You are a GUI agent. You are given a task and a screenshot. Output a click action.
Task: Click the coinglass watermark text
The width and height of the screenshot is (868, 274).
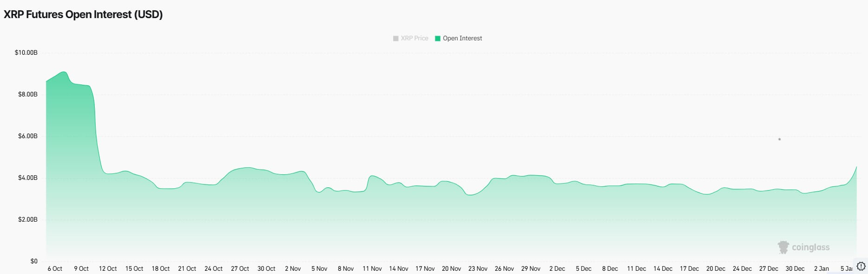coord(810,247)
